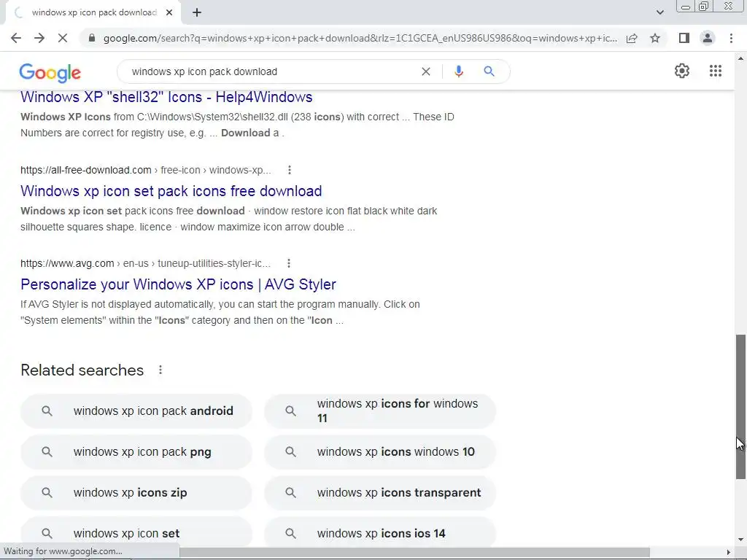Go to Google home via the logo

point(50,72)
